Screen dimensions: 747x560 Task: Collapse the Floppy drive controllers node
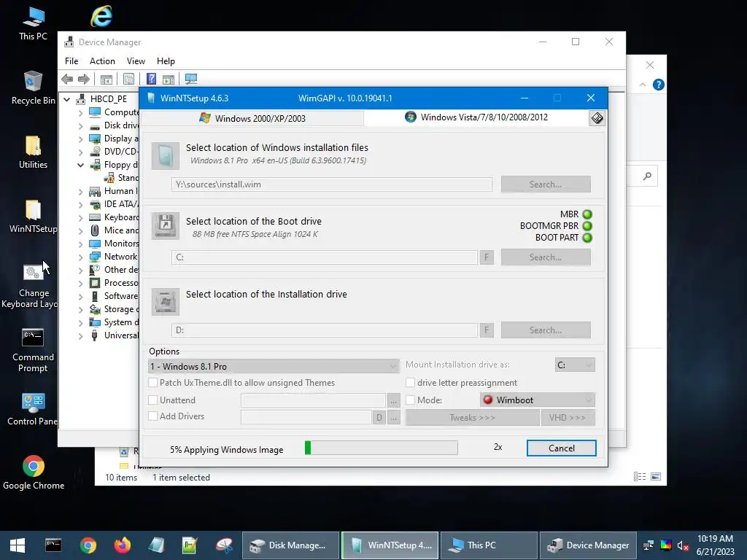80,165
